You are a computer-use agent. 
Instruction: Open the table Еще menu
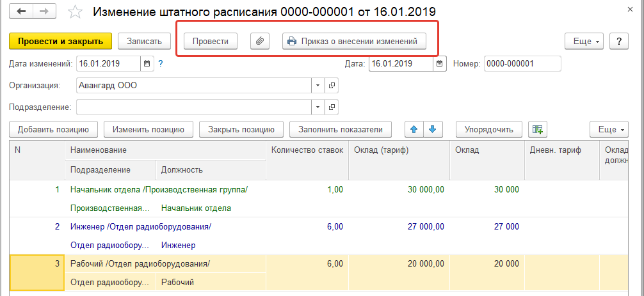pos(609,129)
